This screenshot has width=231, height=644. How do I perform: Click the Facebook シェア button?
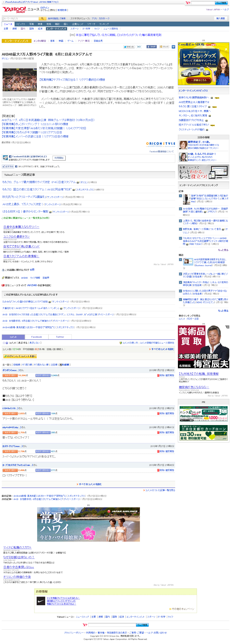point(152,47)
